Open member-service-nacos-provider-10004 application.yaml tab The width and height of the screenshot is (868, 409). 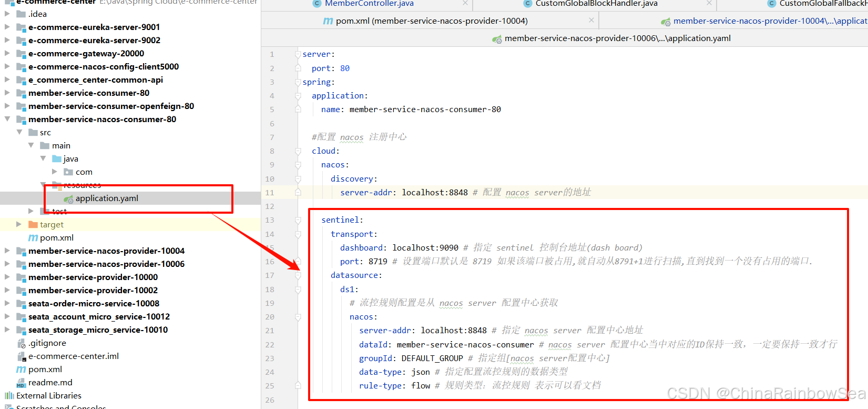coord(770,21)
